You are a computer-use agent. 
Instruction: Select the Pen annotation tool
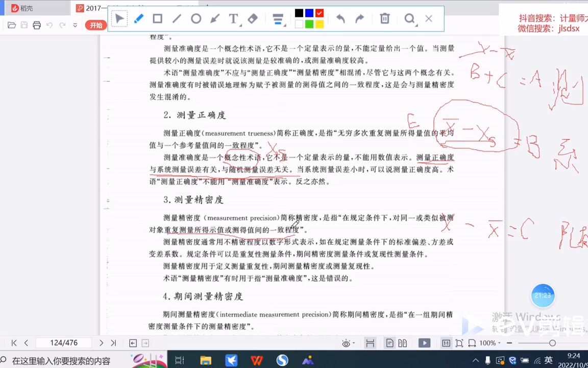(139, 19)
